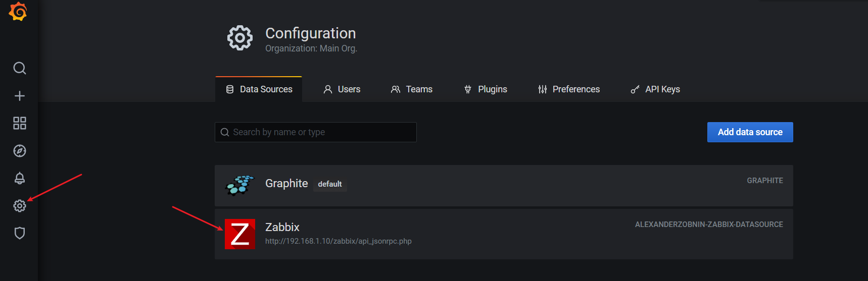Click the default badge next to Graphite
Screen dimensions: 868x281
coord(330,184)
